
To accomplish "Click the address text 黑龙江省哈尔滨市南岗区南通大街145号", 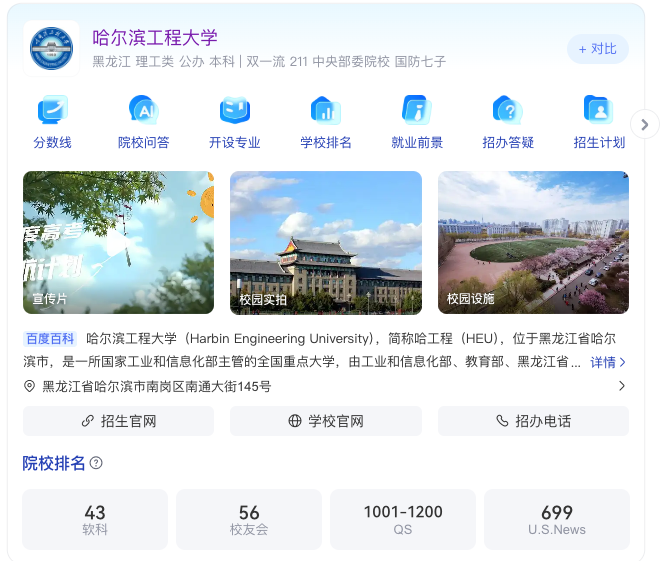I will [x=156, y=386].
